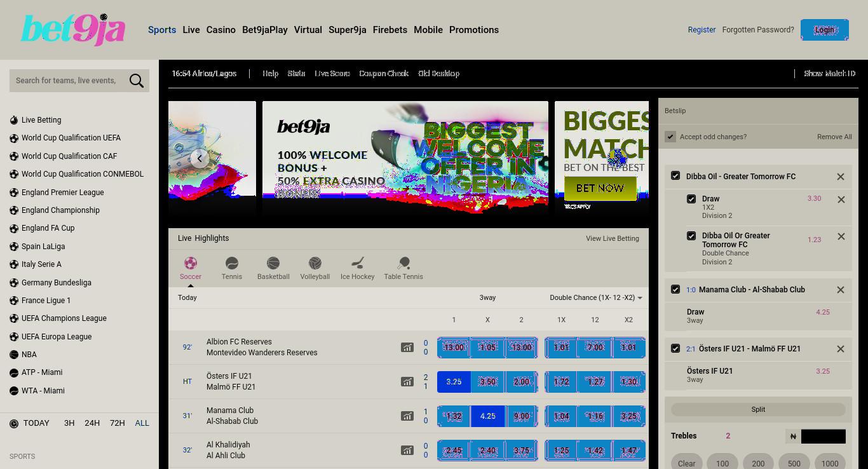This screenshot has width=868, height=469.
Task: Select Soccer sport icon tab
Action: pos(191,268)
